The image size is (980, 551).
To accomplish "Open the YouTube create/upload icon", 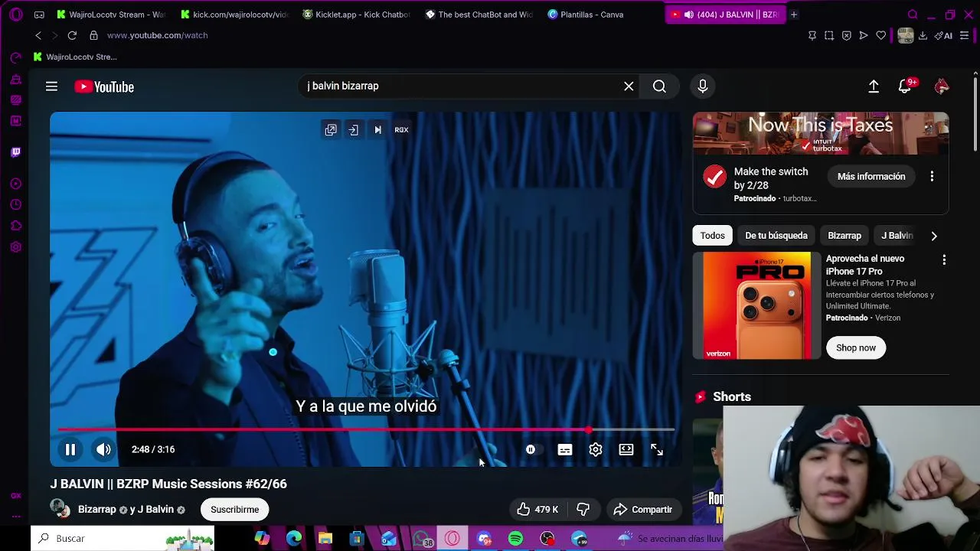I will (874, 86).
